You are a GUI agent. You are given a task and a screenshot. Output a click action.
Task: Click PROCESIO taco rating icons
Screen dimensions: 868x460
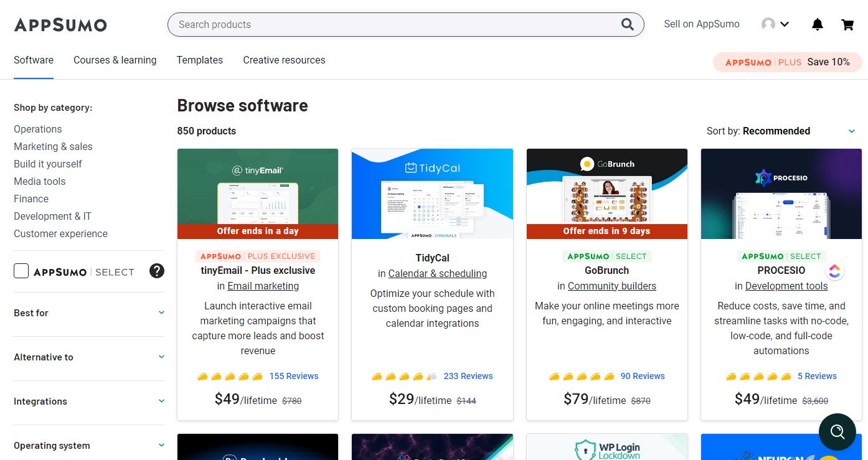(x=758, y=377)
